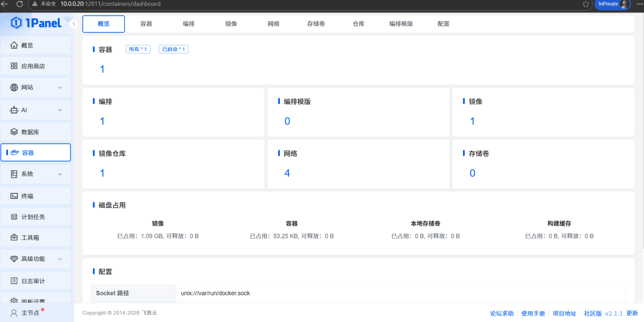
Task: Open 应用商店 via its grid icon
Action: [14, 66]
